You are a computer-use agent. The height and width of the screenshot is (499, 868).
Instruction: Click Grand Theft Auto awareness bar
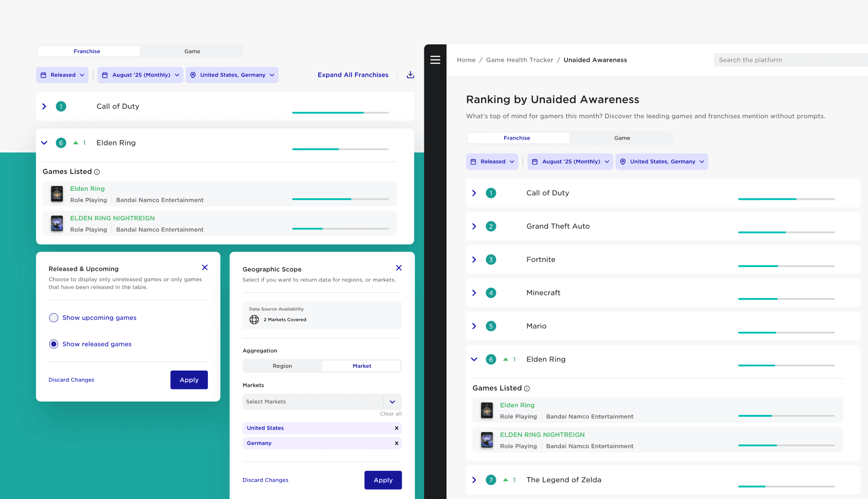[786, 232]
